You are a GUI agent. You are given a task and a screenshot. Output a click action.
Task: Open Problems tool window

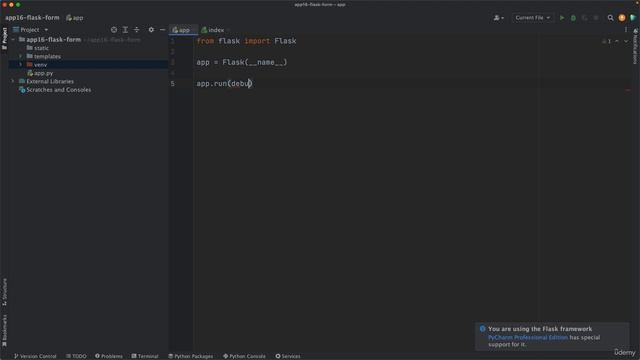[109, 356]
